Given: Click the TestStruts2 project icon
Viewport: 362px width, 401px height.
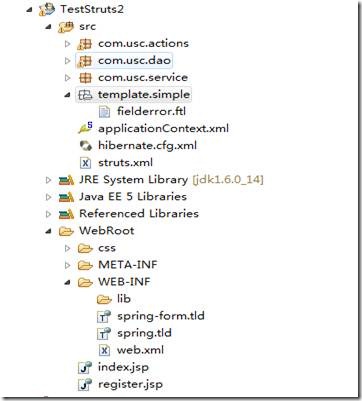Looking at the screenshot, I should 46,9.
